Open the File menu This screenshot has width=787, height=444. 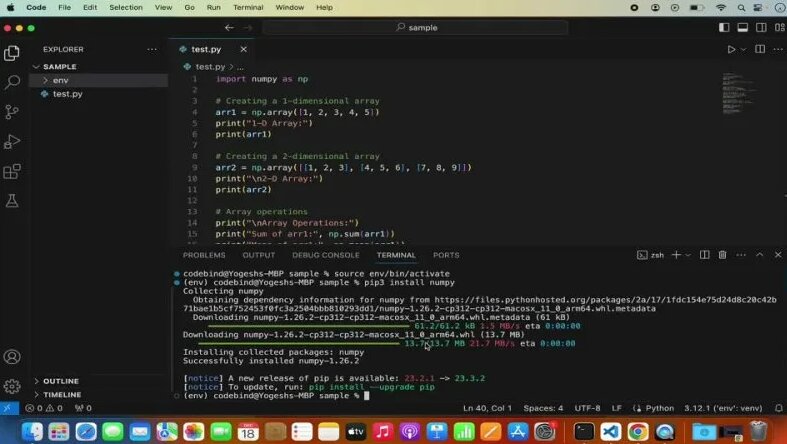click(x=64, y=8)
